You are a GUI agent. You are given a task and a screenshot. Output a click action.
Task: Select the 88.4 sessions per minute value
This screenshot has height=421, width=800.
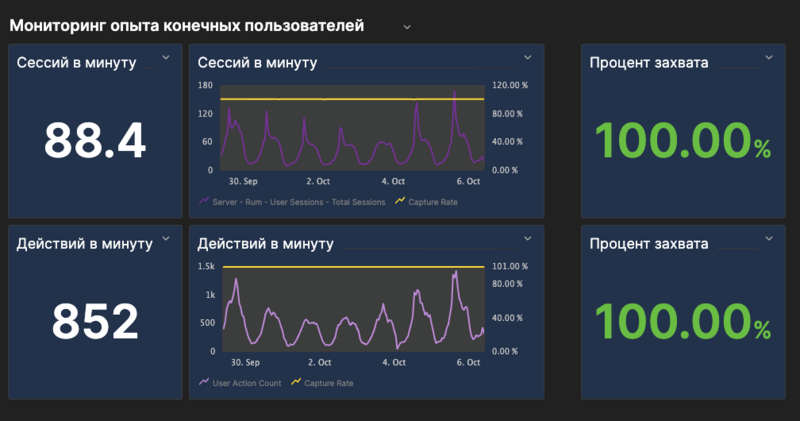95,140
